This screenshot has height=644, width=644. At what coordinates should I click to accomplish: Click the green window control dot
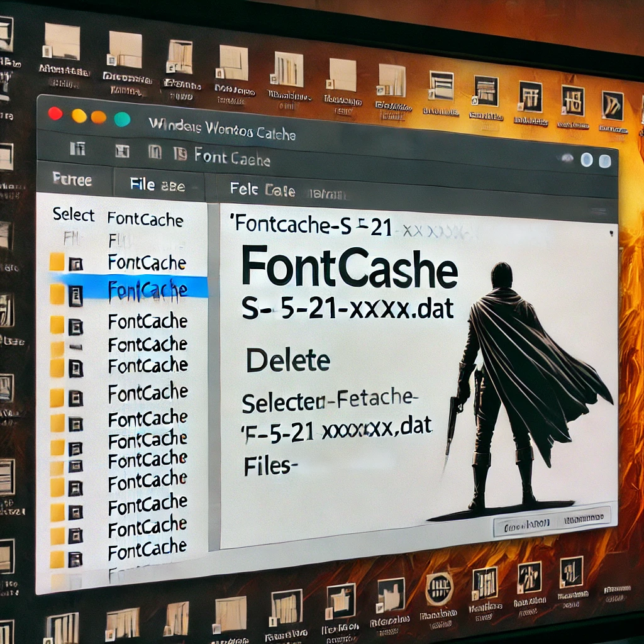point(122,119)
